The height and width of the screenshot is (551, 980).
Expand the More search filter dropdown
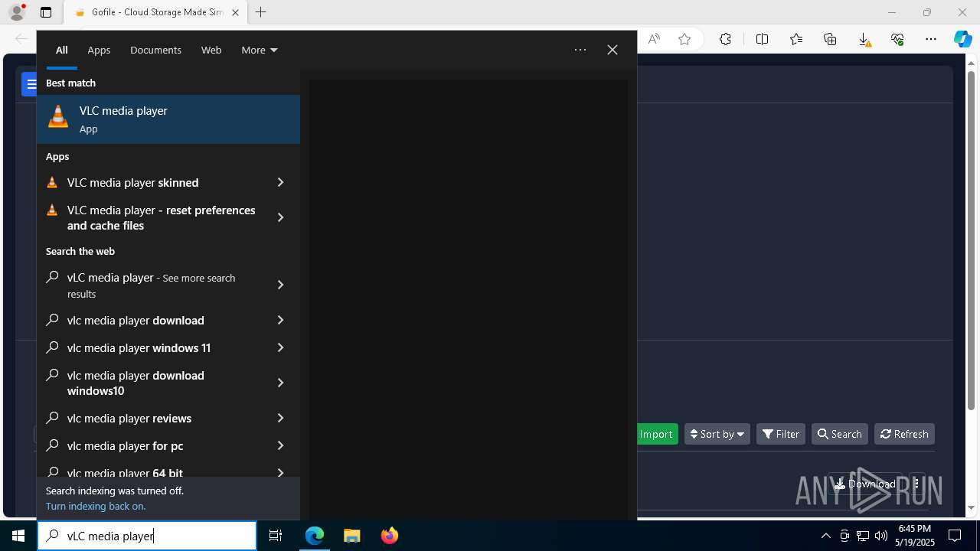pyautogui.click(x=259, y=50)
